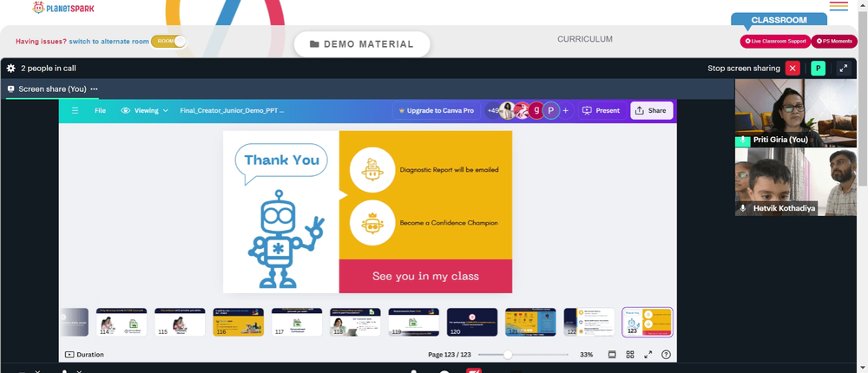Open slide thumbnail 121
Screen dimensions: 868x373
(530, 322)
